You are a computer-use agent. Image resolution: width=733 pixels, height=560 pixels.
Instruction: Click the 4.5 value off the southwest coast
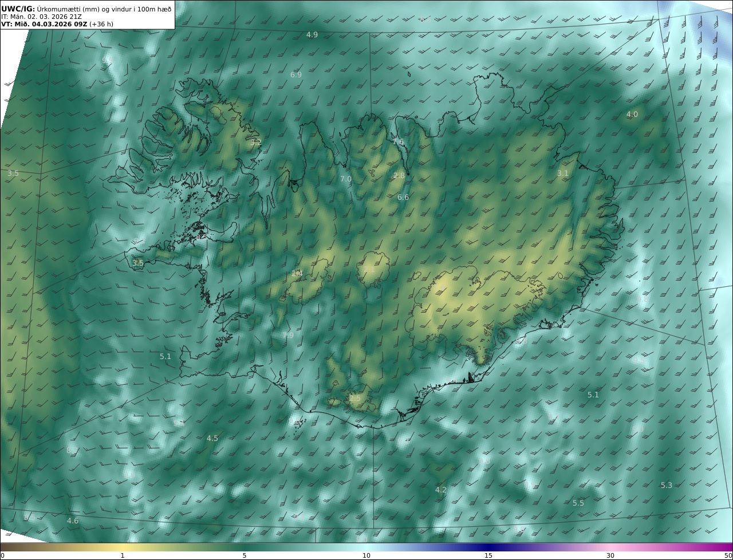212,439
